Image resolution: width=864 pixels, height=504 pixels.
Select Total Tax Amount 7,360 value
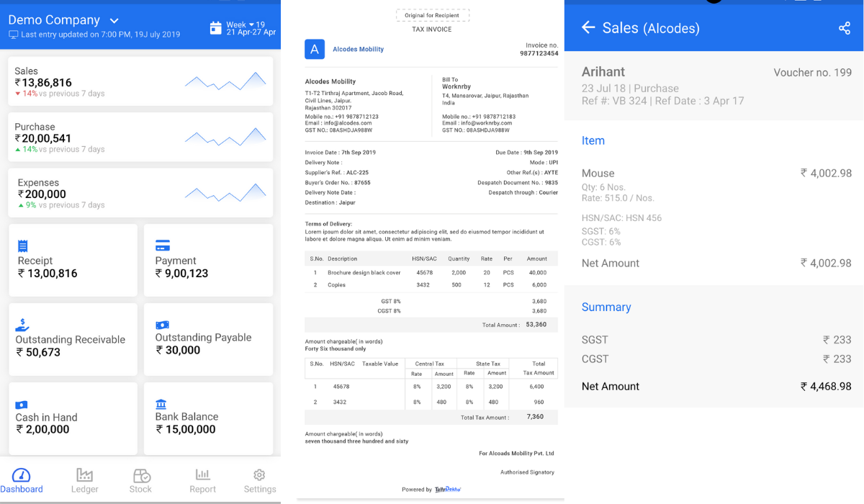536,417
